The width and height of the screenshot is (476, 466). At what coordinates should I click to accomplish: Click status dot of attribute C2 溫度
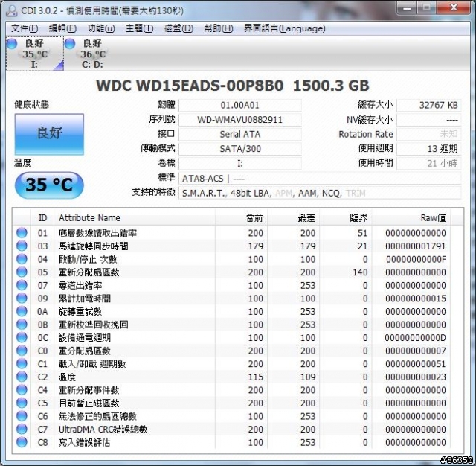tap(22, 377)
